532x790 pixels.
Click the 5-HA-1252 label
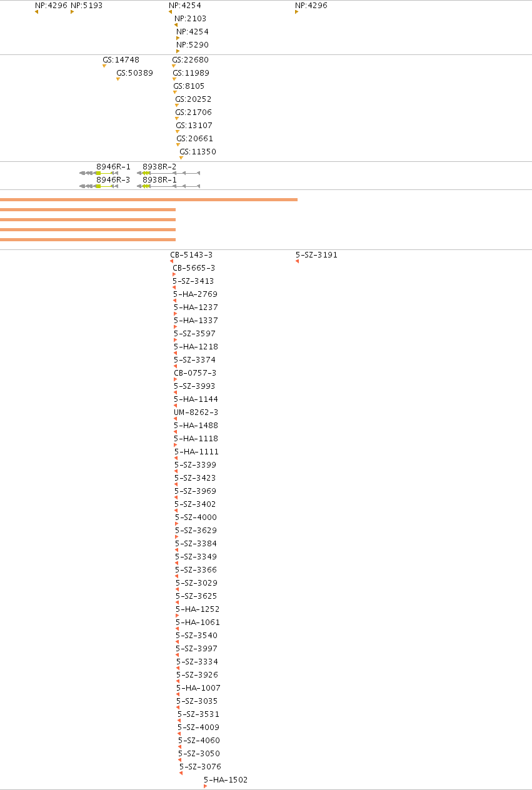click(198, 609)
